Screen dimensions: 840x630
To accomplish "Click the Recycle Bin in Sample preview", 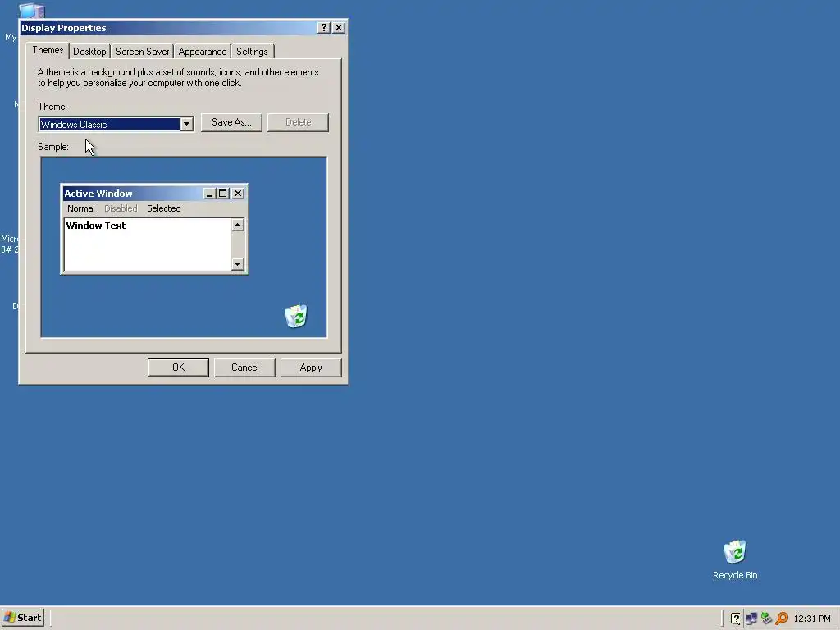I will pos(295,316).
